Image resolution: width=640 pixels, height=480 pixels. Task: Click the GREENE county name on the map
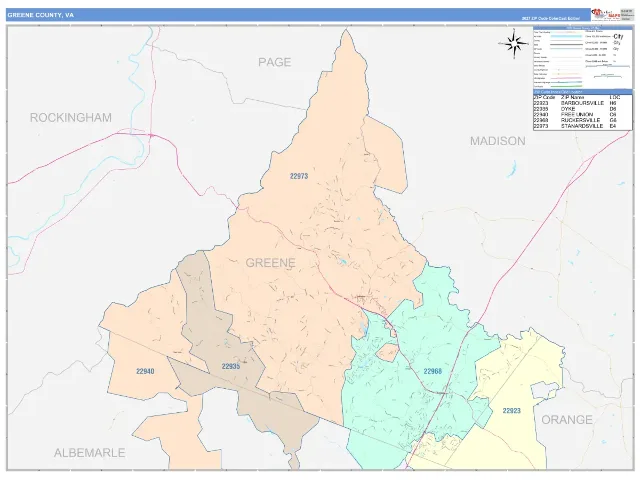270,263
